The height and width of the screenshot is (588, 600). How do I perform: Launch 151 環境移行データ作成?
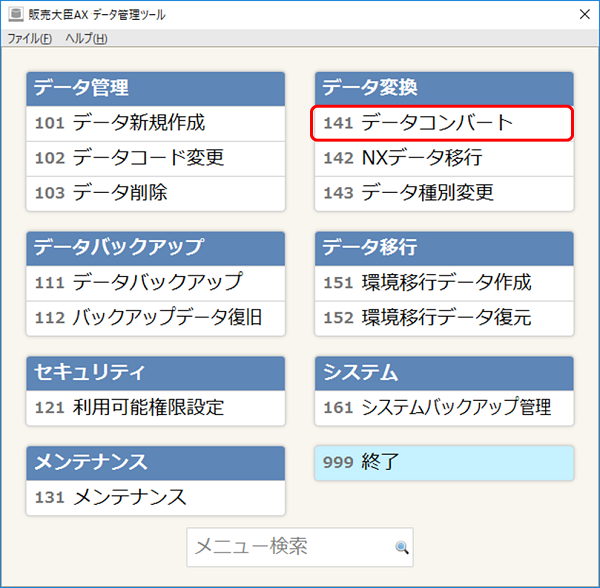click(x=444, y=283)
